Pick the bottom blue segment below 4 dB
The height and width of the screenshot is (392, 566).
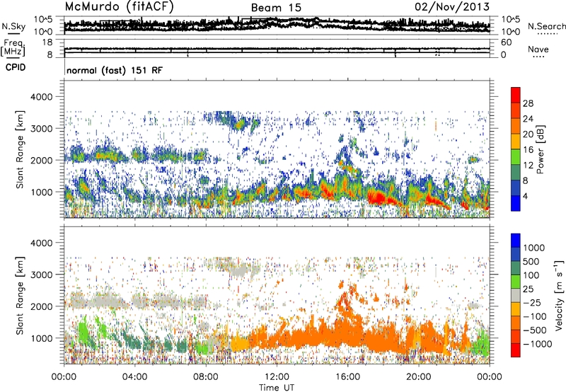tap(516, 204)
